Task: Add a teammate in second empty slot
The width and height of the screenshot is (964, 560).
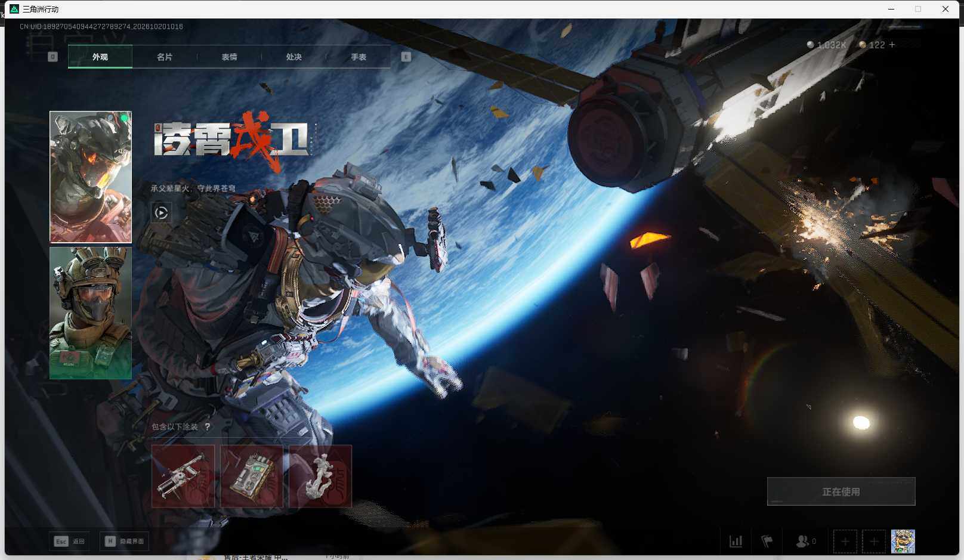Action: click(874, 542)
